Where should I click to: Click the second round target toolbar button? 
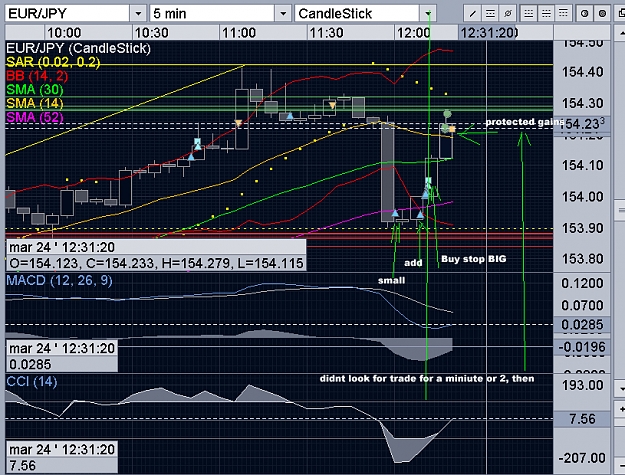point(602,14)
